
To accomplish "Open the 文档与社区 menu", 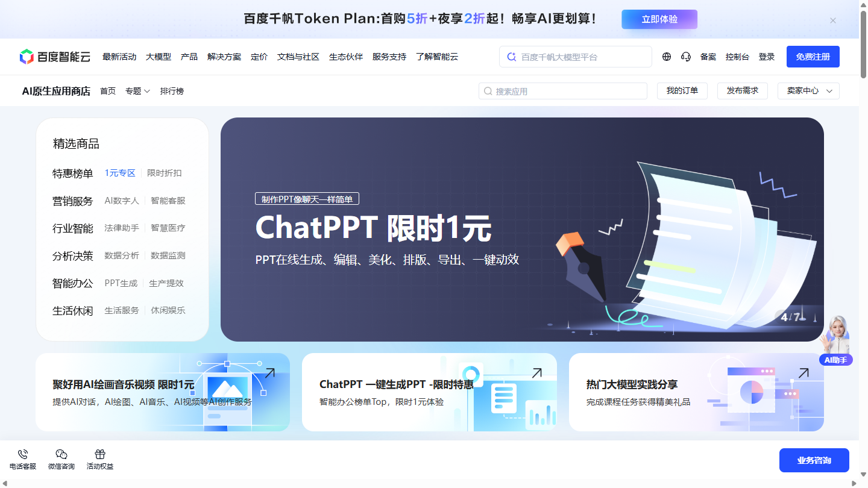I will 298,57.
